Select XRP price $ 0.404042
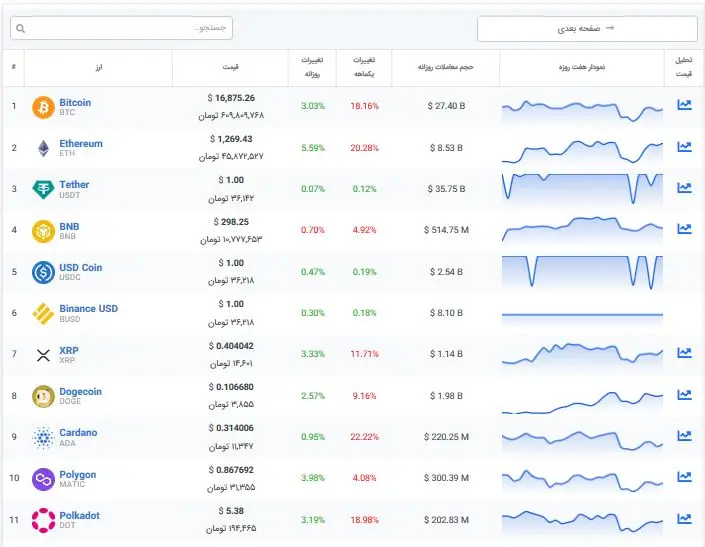The height and width of the screenshot is (547, 705). coord(231,346)
